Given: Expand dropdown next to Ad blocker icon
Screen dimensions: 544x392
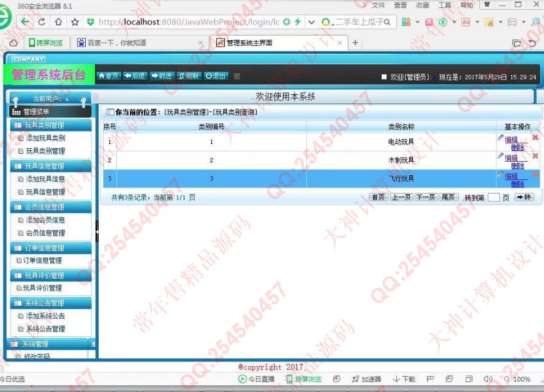Looking at the screenshot, I should 477,22.
